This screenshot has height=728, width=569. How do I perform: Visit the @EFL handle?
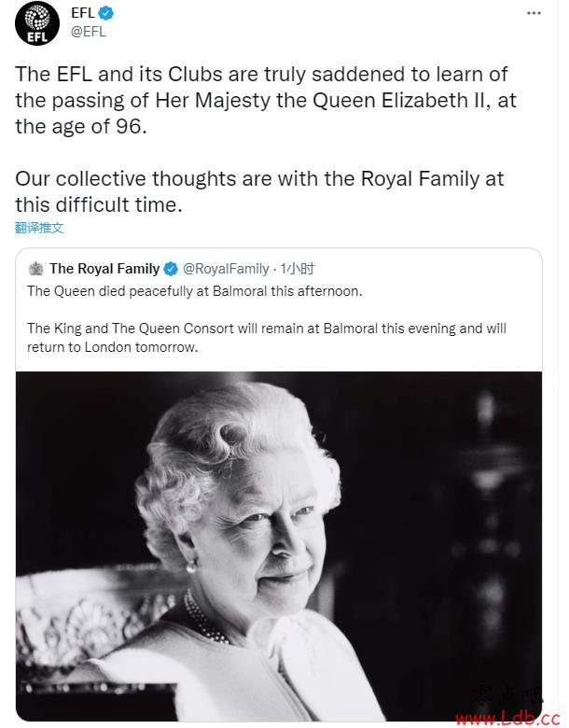(x=89, y=32)
